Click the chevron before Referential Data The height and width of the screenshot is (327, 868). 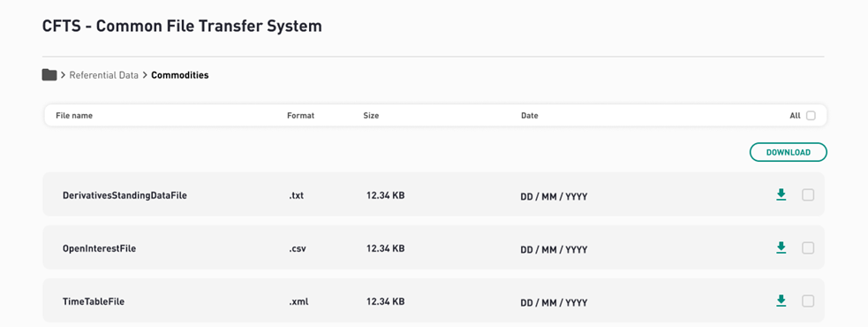point(63,75)
